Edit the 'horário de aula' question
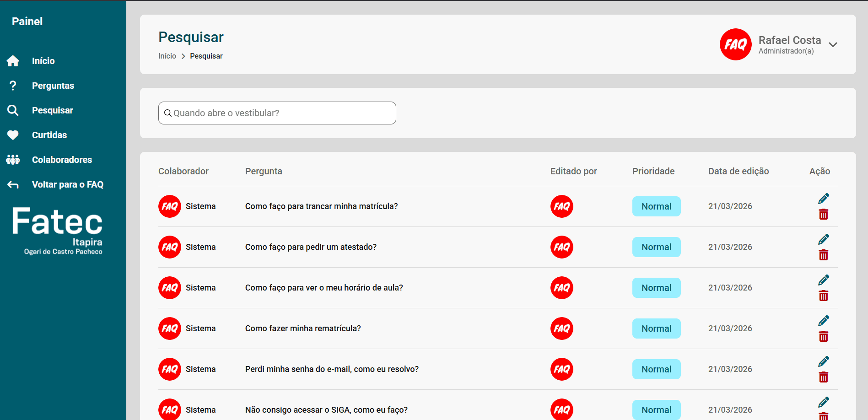Viewport: 868px width, 420px height. coord(823,280)
